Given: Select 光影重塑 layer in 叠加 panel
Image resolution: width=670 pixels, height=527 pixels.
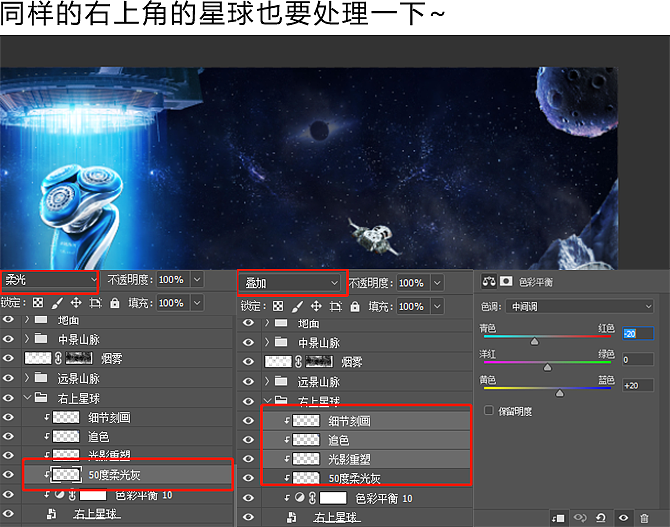Looking at the screenshot, I should [367, 459].
